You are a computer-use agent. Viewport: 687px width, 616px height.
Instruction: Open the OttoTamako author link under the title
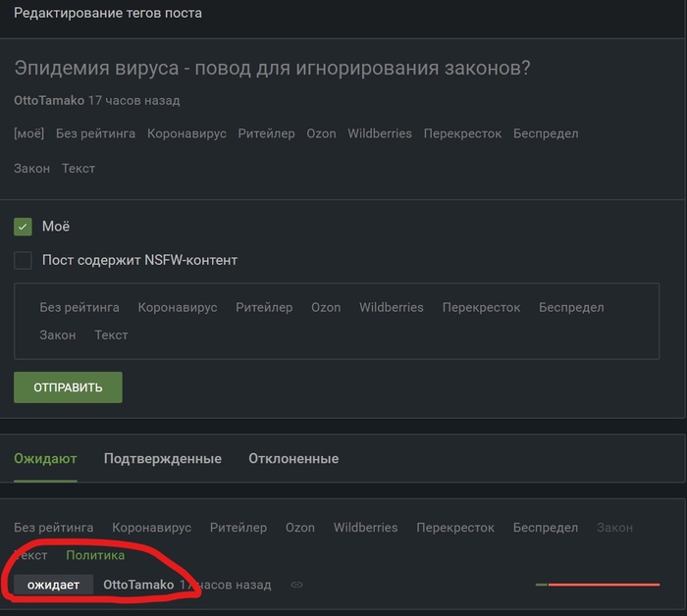coord(49,100)
